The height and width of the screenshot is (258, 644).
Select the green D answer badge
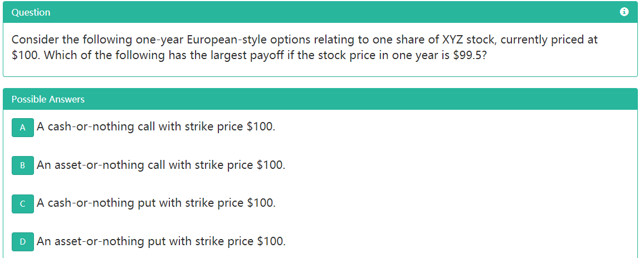pos(23,241)
